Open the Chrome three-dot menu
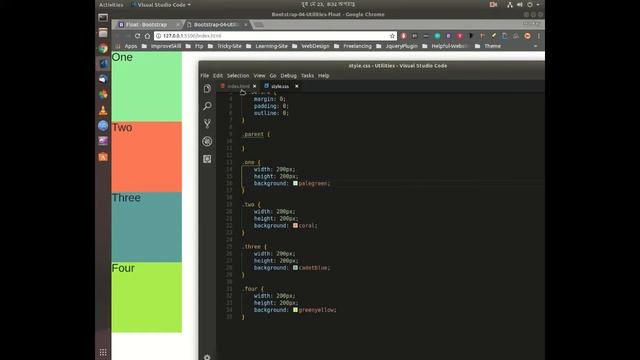 [x=539, y=36]
